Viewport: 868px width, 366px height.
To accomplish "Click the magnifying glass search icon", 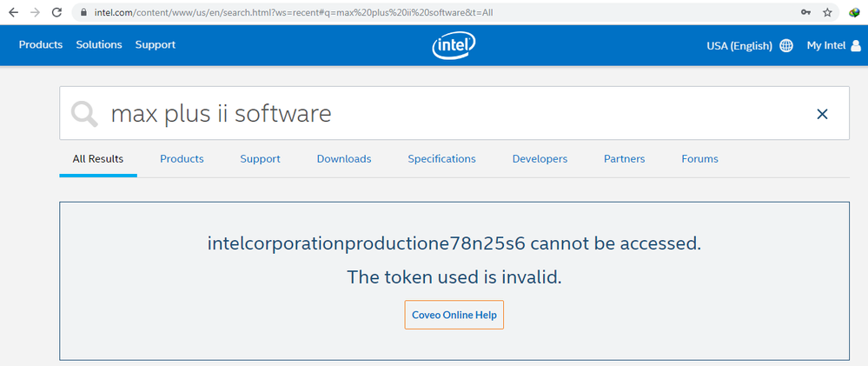I will click(85, 114).
